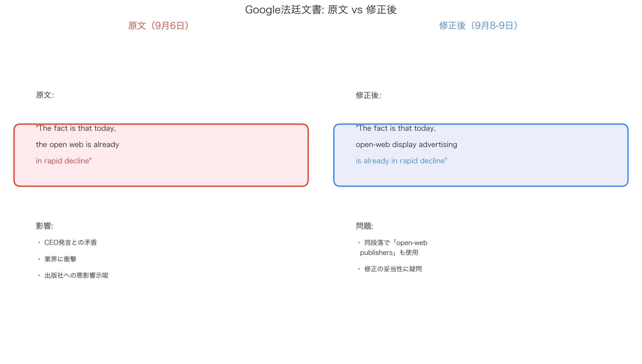Click the '原文:' label on the left

[45, 95]
